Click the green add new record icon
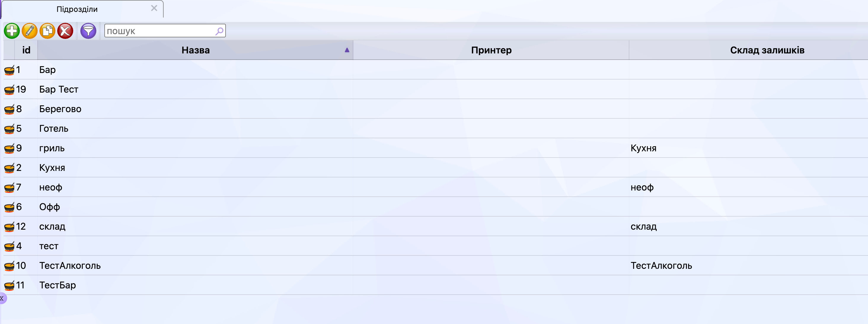The width and height of the screenshot is (868, 324). point(12,31)
